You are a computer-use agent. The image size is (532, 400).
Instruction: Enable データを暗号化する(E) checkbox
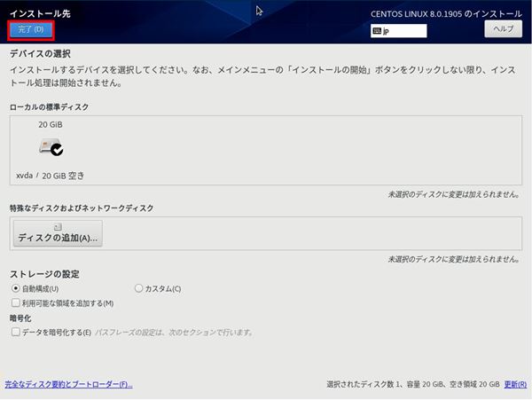pos(16,332)
